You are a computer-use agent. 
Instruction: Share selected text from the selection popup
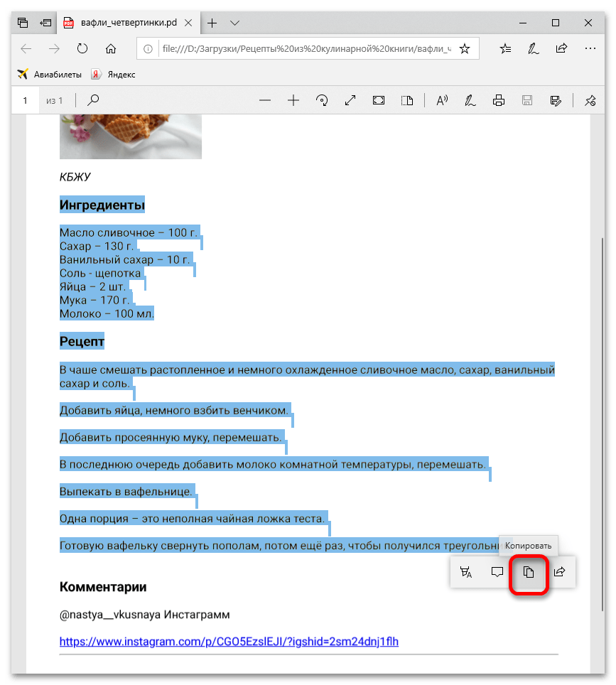click(560, 572)
